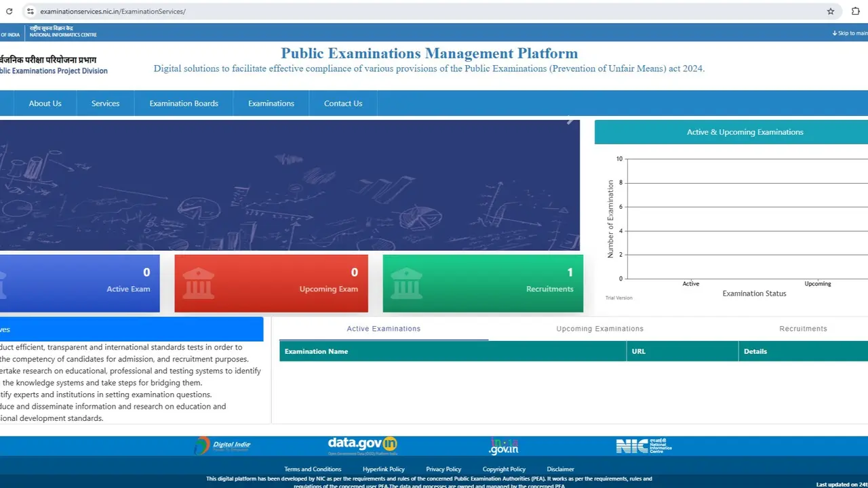Switch to the Recruitments tab
868x488 pixels.
pos(803,329)
